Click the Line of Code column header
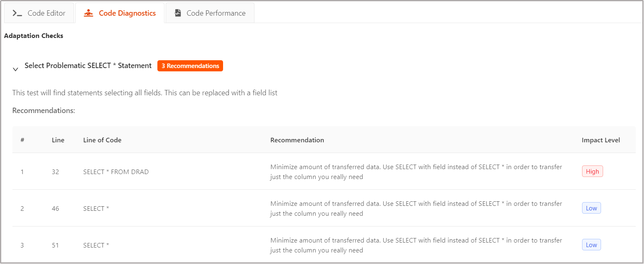The height and width of the screenshot is (264, 644). [x=102, y=140]
